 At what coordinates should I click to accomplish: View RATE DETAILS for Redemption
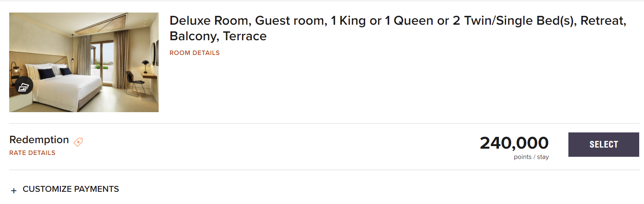click(x=32, y=153)
